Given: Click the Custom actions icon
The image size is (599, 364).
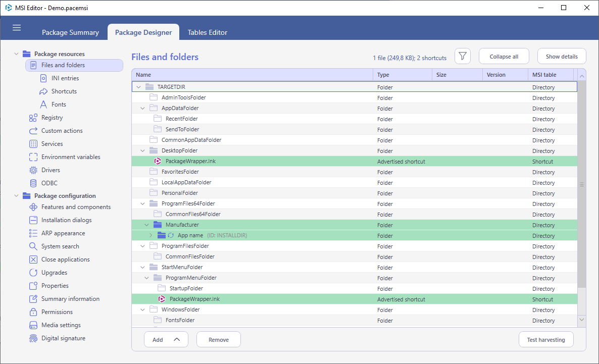Looking at the screenshot, I should point(33,131).
